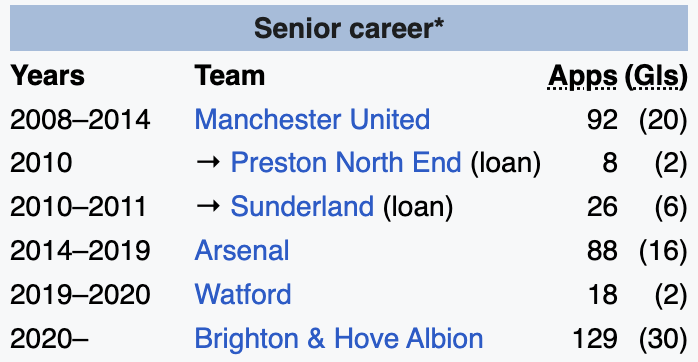This screenshot has height=362, width=698.
Task: Open the Arsenal team link
Action: [242, 250]
